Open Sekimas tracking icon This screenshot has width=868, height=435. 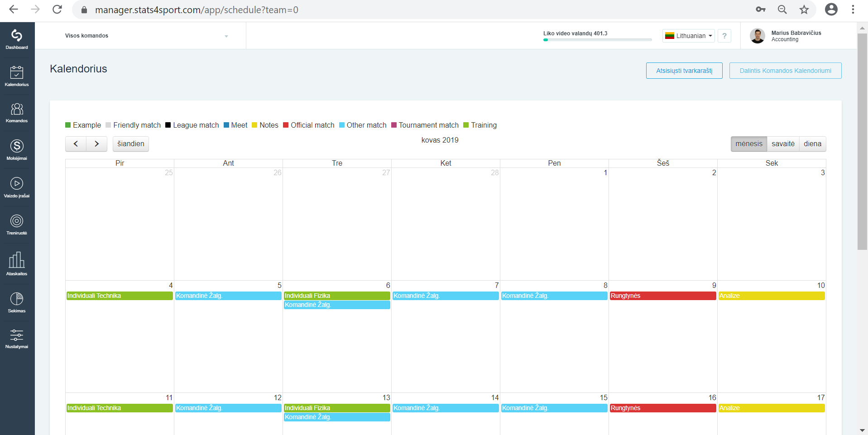(17, 302)
